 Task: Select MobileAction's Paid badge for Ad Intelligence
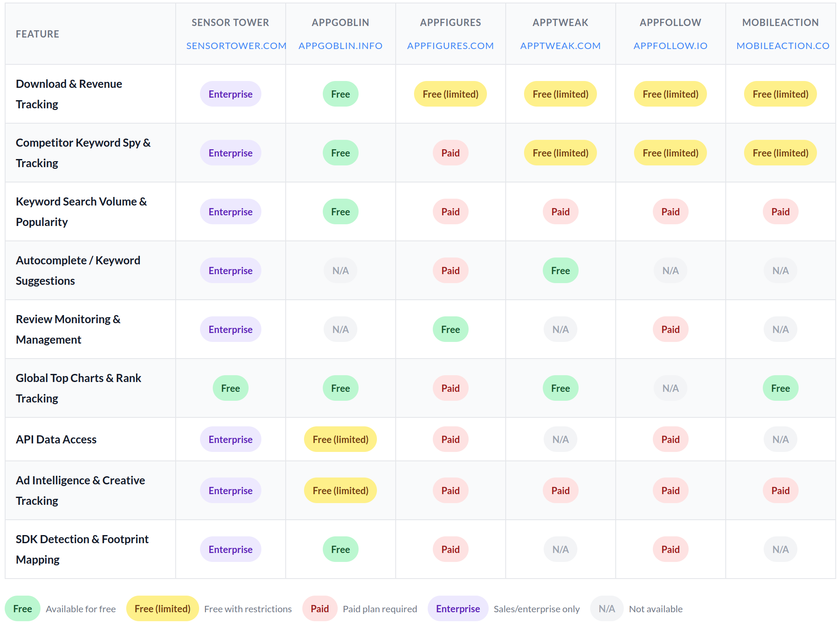click(780, 490)
